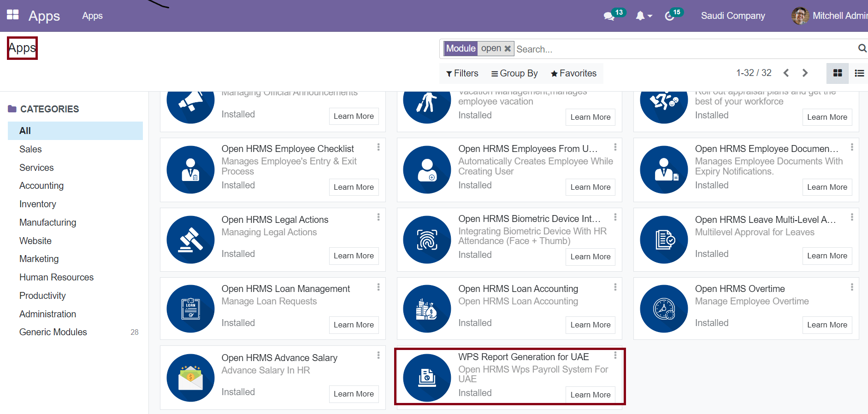
Task: Click Open HRMS Advance Salary envelope icon
Action: [190, 378]
